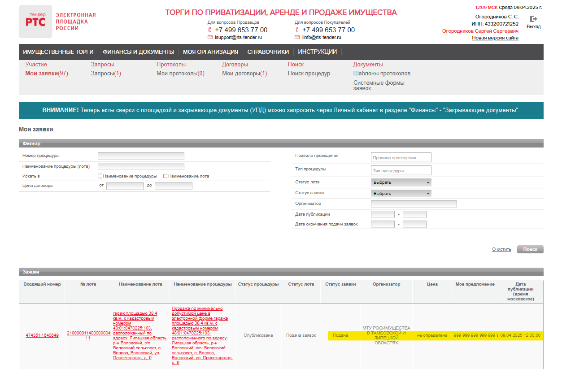Viewport: 588px width, 369px height.
Task: Open Системные формы заявок link
Action: coord(379,86)
